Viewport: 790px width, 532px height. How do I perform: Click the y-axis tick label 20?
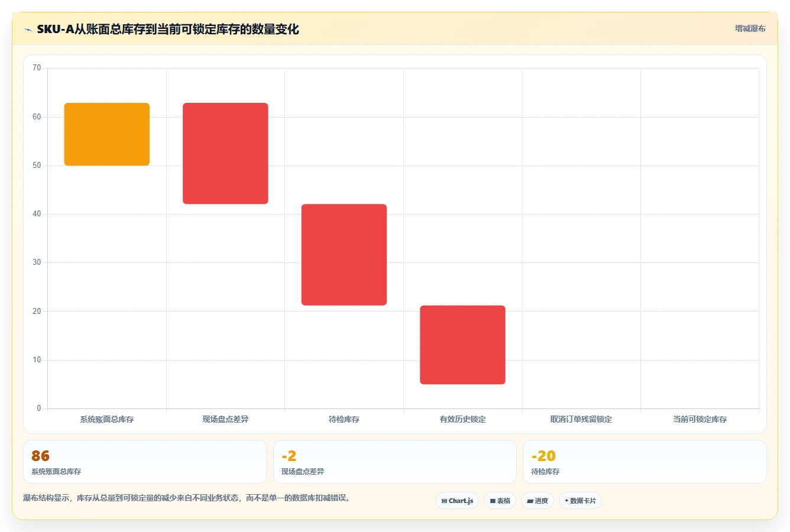[37, 312]
